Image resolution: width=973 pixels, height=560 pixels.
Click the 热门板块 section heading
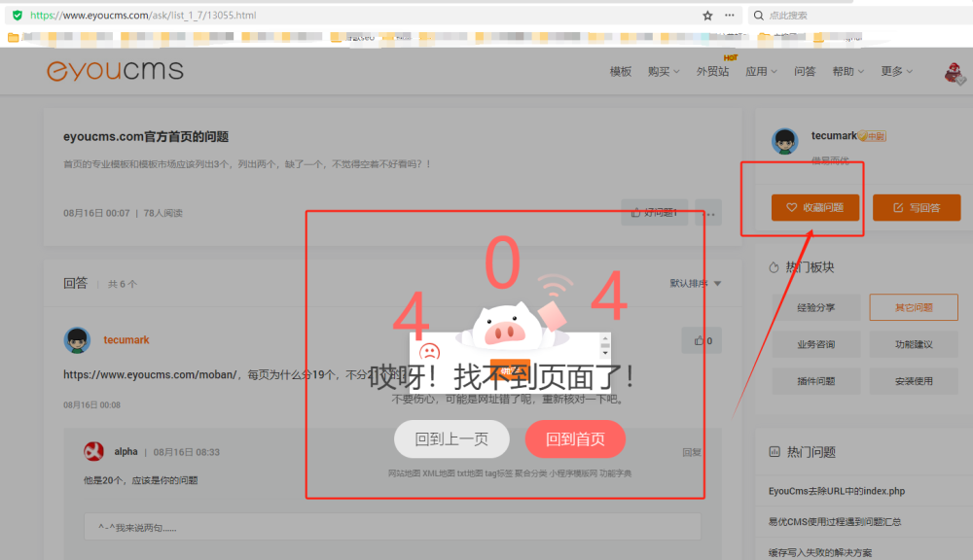810,267
